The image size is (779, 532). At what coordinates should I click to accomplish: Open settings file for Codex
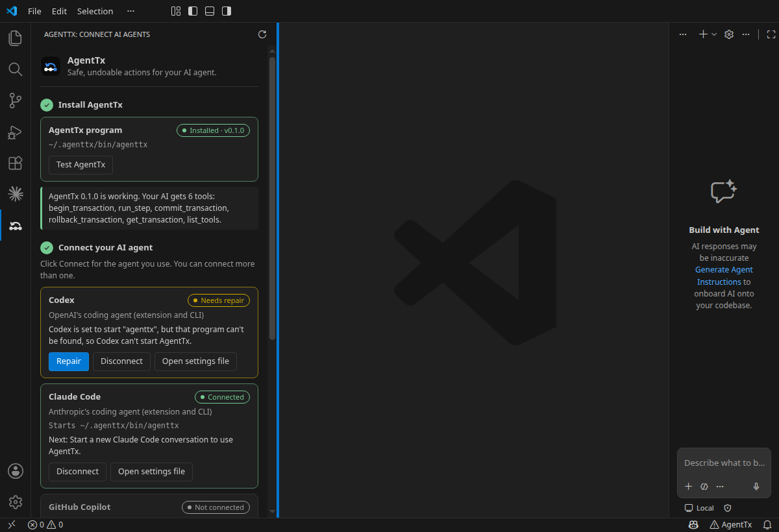tap(195, 361)
